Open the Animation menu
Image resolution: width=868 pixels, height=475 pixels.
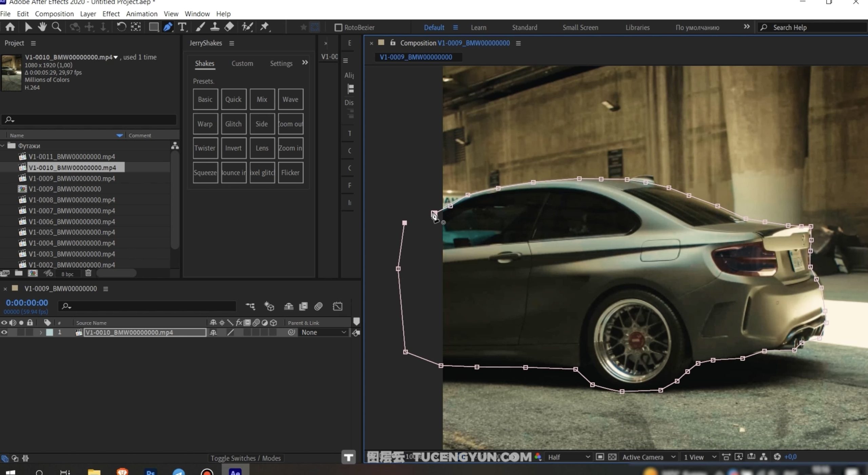point(141,14)
